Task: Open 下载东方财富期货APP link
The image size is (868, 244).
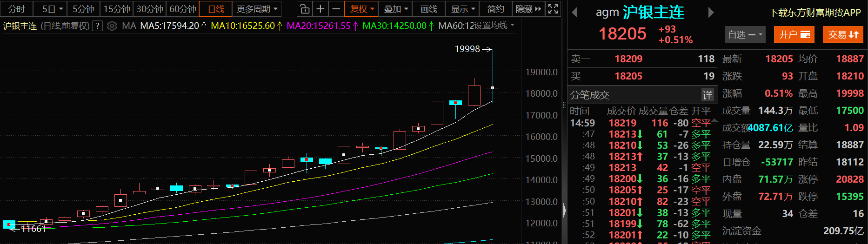Action: (815, 13)
